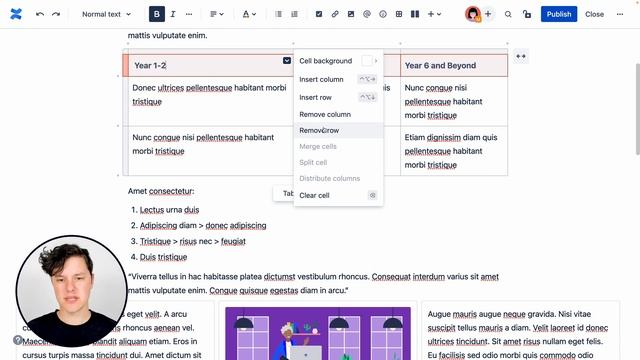The width and height of the screenshot is (640, 360).
Task: Click the 'Etiam dignissim diam quis' cell
Action: point(454,151)
